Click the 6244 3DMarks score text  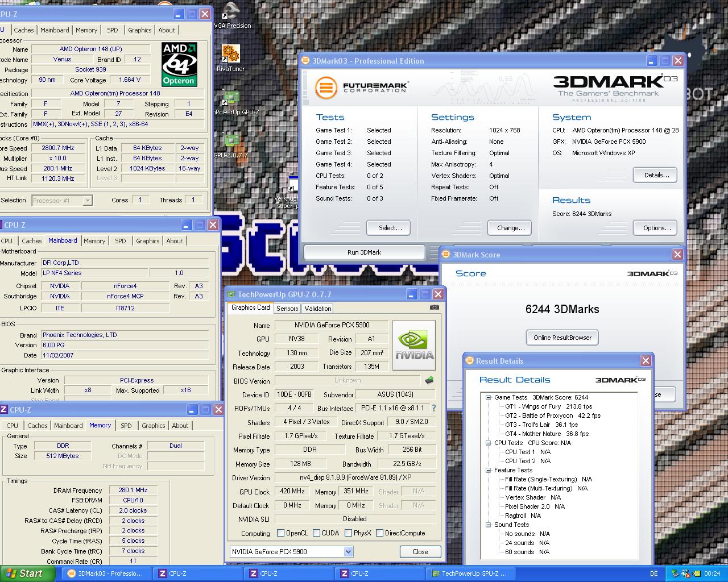pyautogui.click(x=562, y=309)
